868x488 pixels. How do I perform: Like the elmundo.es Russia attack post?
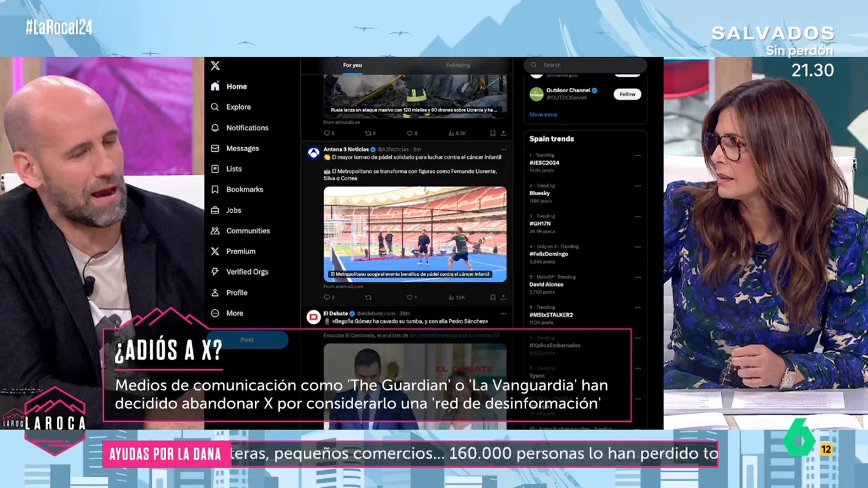(411, 133)
